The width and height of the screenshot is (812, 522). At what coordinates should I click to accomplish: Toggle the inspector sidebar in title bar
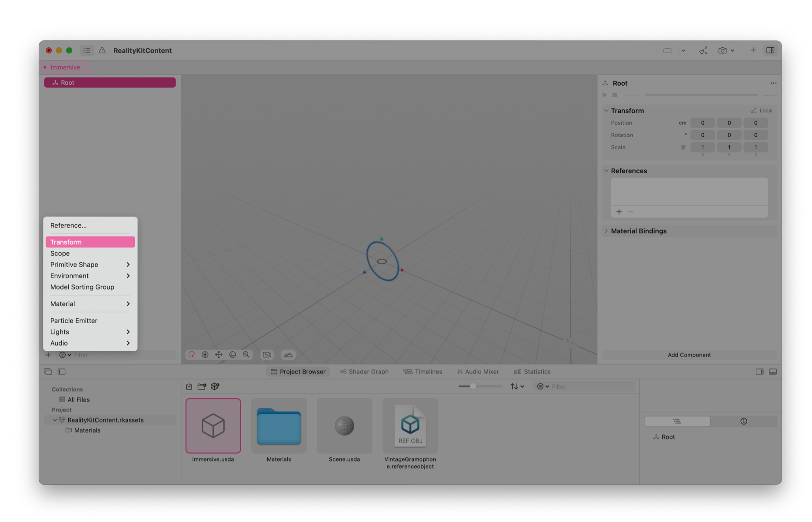(x=770, y=50)
